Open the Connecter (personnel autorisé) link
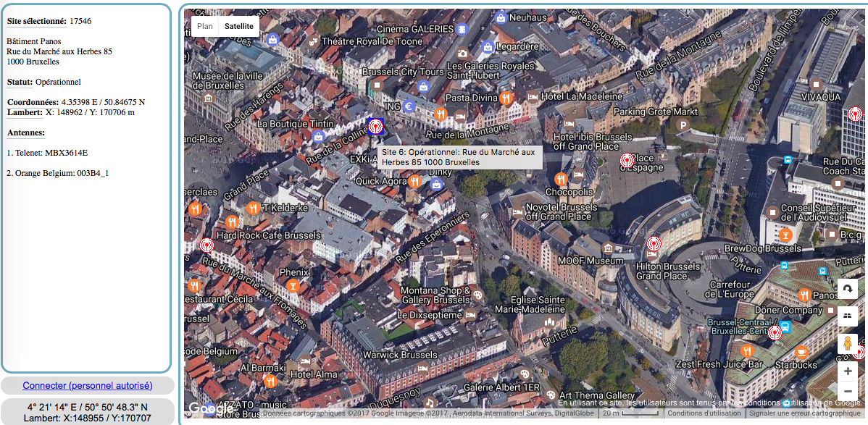Screen dimensions: 868x425 click(x=88, y=385)
